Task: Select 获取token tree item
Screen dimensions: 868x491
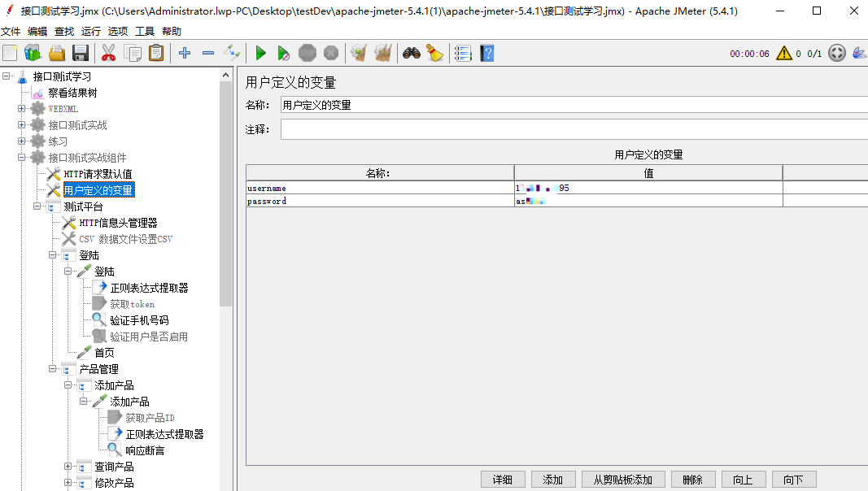Action: (x=132, y=303)
